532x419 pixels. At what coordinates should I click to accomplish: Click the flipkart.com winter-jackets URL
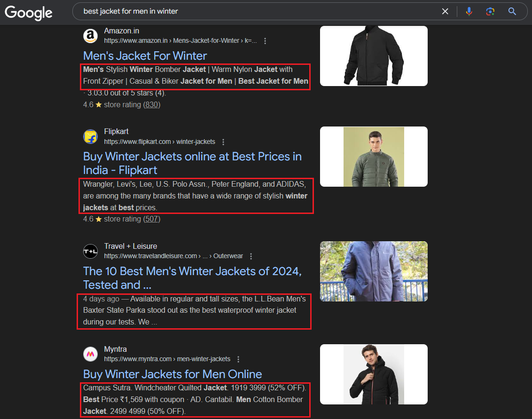(159, 142)
